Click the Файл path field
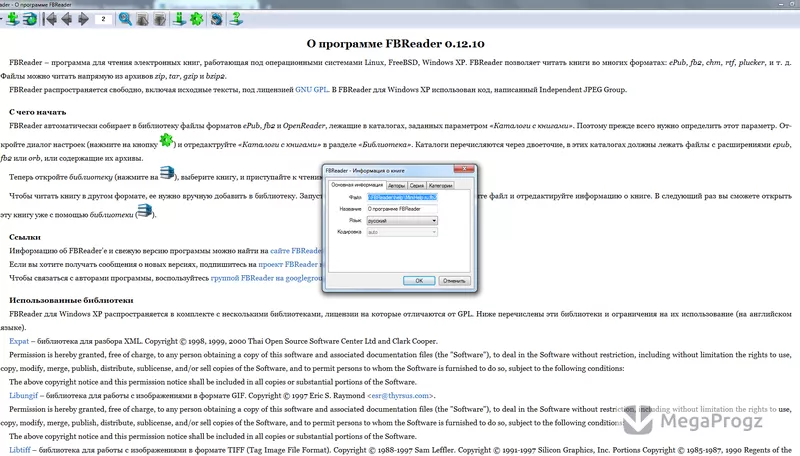The image size is (800, 456). click(402, 197)
